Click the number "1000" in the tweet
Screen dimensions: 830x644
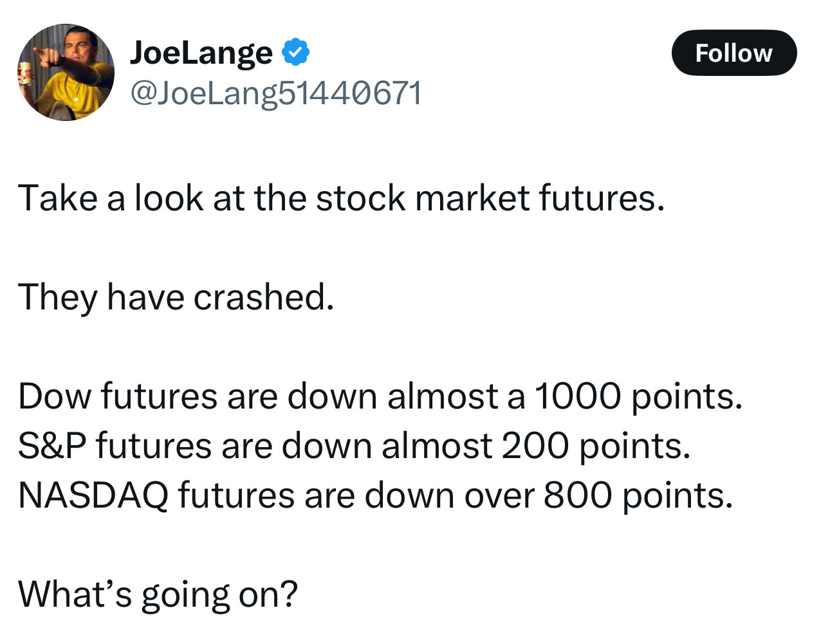(577, 396)
